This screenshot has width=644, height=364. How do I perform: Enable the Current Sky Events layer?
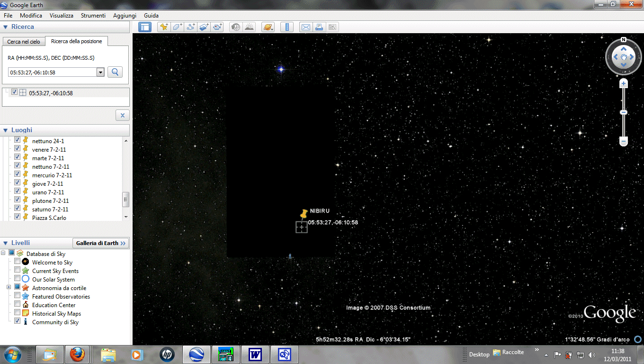tap(18, 270)
